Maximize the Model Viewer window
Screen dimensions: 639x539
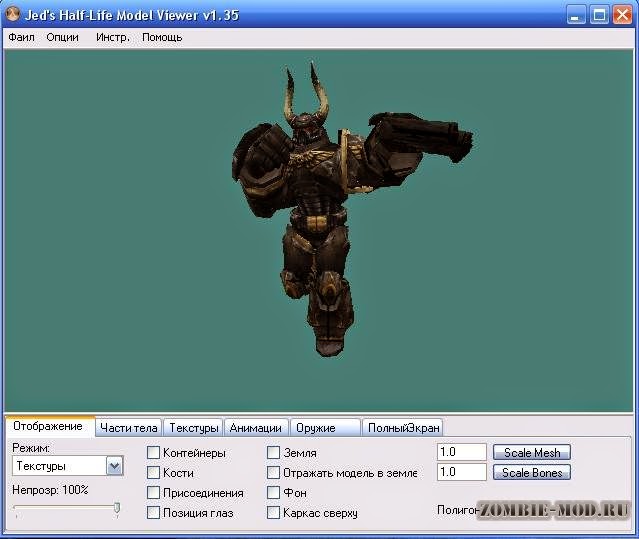point(599,15)
